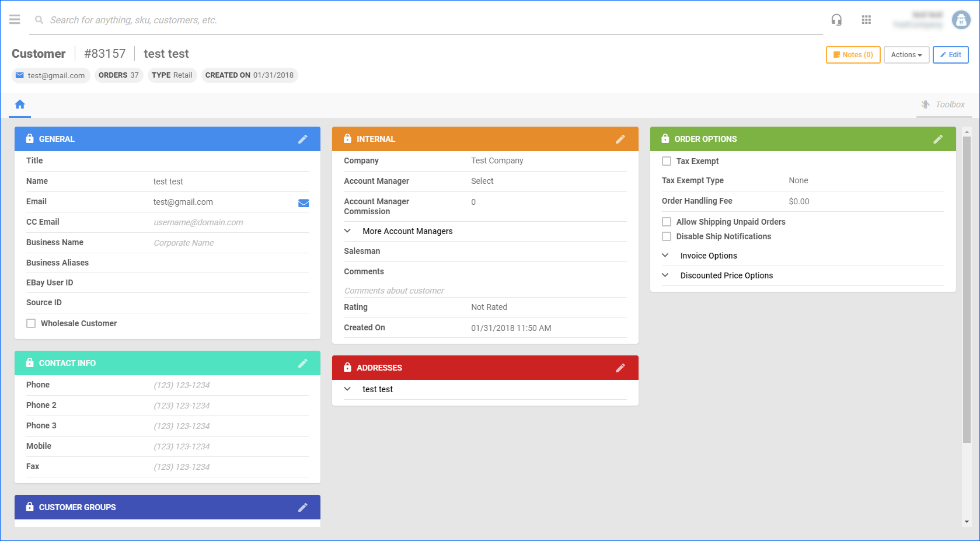This screenshot has height=541, width=980.
Task: Toggle Allow Shipping Unpaid Orders checkbox
Action: [667, 222]
